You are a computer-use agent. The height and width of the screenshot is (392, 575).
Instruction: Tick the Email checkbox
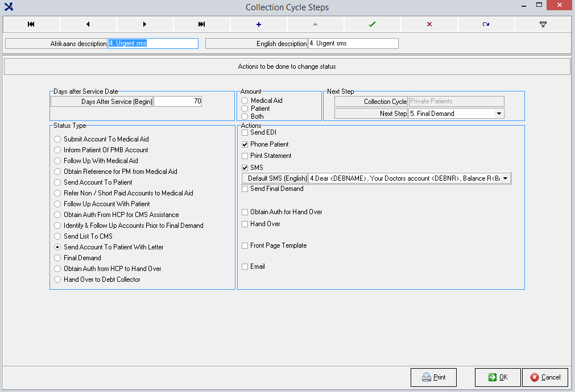245,266
